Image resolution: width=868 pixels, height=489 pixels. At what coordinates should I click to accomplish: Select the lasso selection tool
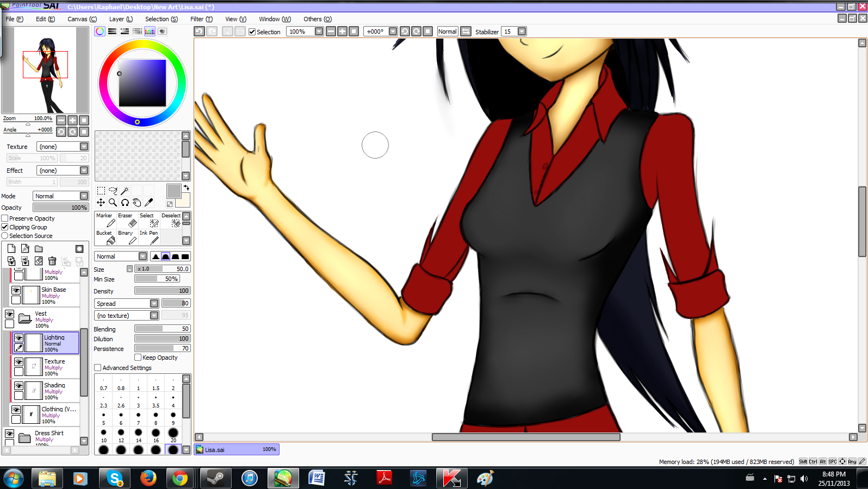tap(113, 191)
